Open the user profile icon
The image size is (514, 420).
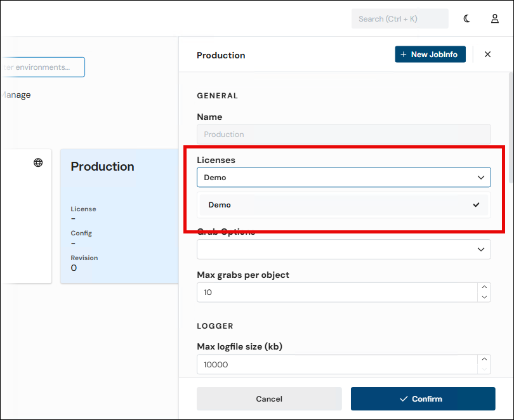tap(495, 18)
